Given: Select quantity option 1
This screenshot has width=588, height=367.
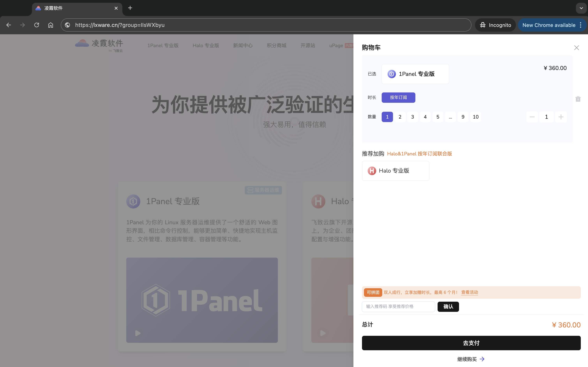Looking at the screenshot, I should [x=387, y=117].
